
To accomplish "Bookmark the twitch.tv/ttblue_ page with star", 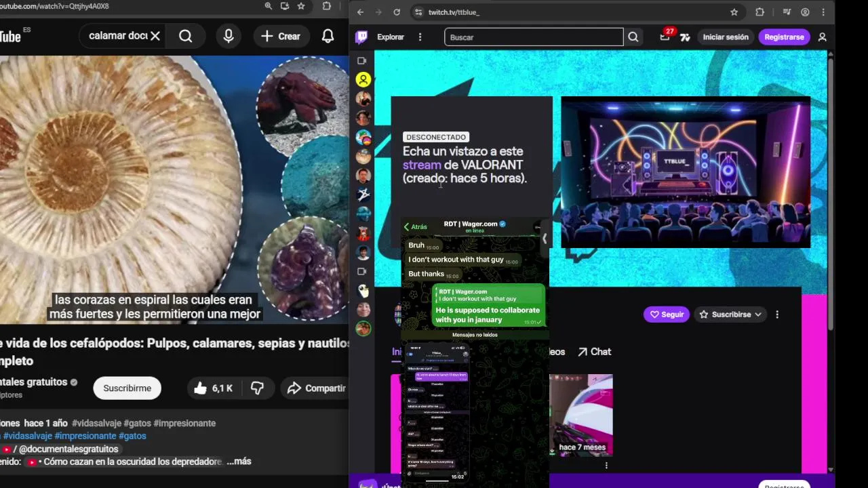I will tap(734, 12).
